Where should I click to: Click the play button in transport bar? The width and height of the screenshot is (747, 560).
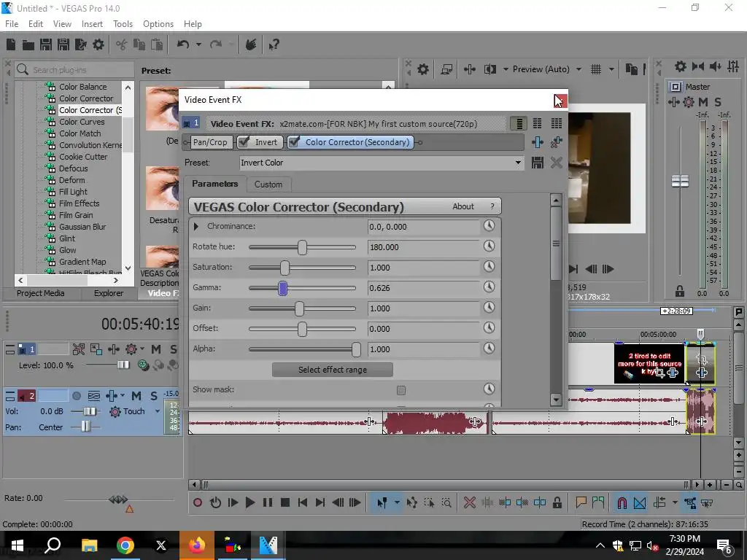tap(249, 502)
